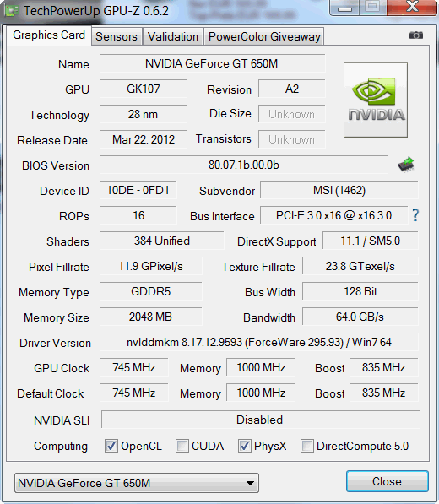The width and height of the screenshot is (439, 504).
Task: Toggle the CUDA checkbox
Action: coord(182,446)
